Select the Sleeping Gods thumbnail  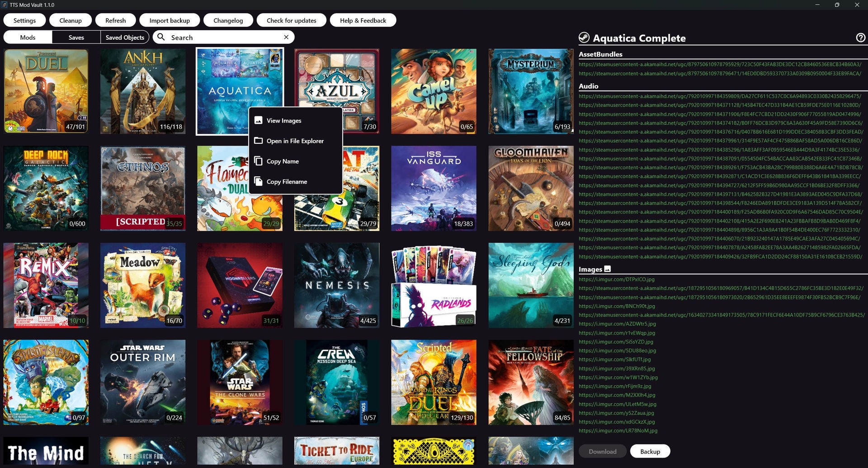pos(531,285)
